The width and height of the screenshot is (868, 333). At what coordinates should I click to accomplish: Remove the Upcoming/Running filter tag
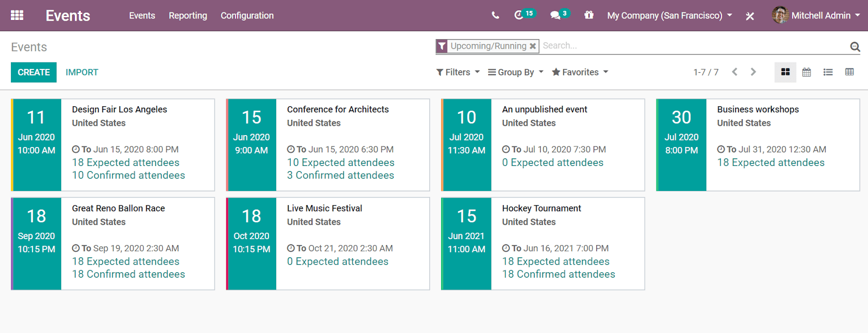point(533,46)
